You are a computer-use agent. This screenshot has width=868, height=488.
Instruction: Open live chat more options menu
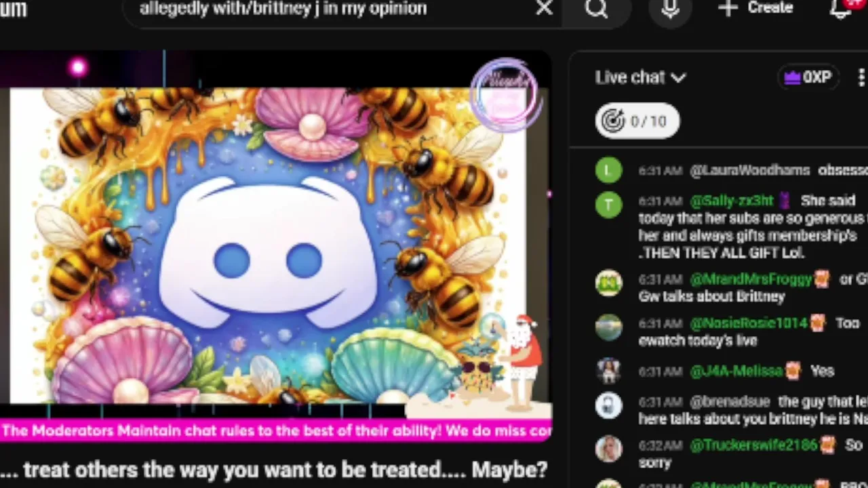861,77
